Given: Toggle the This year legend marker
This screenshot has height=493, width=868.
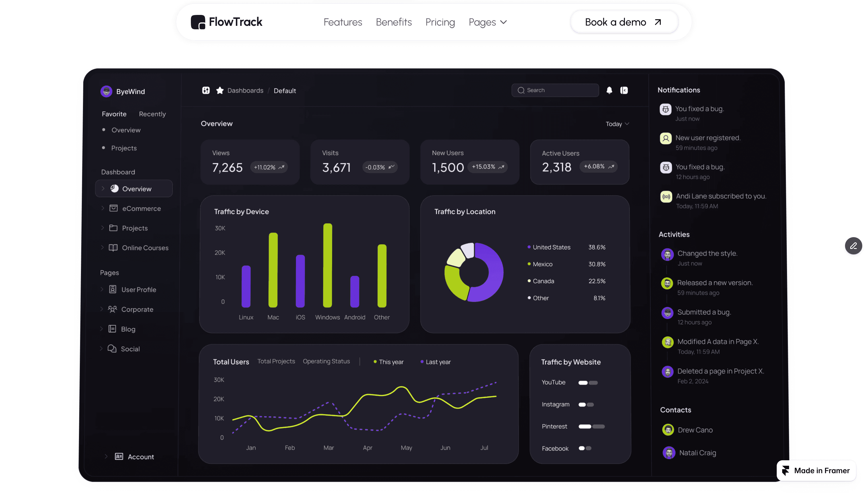Looking at the screenshot, I should pyautogui.click(x=375, y=361).
